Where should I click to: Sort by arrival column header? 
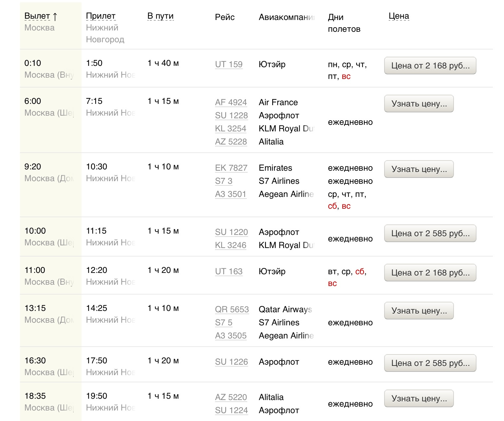click(x=101, y=16)
